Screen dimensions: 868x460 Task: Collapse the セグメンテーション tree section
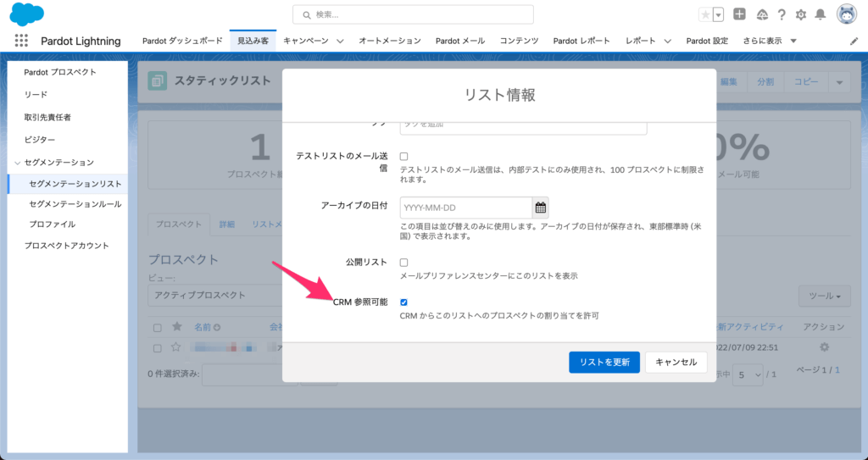point(18,163)
